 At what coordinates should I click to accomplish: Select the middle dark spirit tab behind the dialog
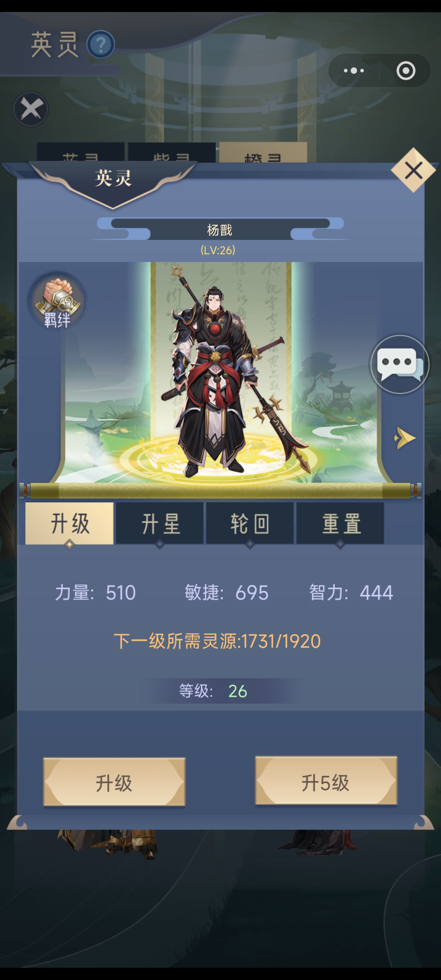coord(172,153)
